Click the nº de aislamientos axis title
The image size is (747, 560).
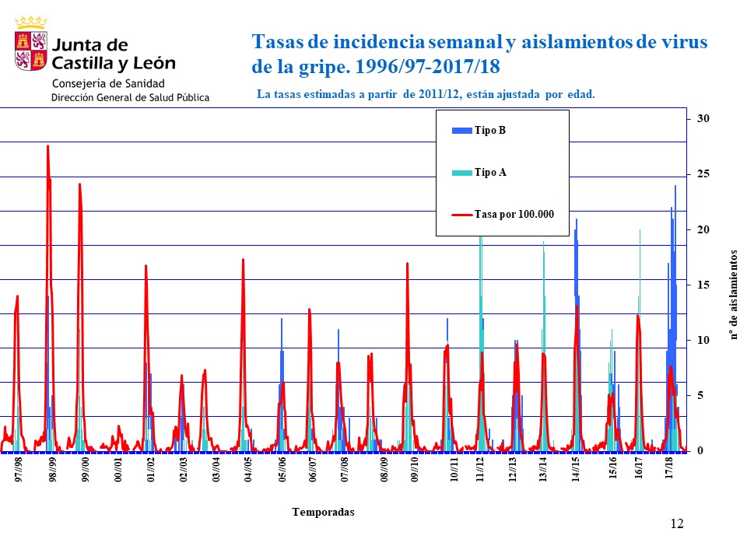(732, 296)
